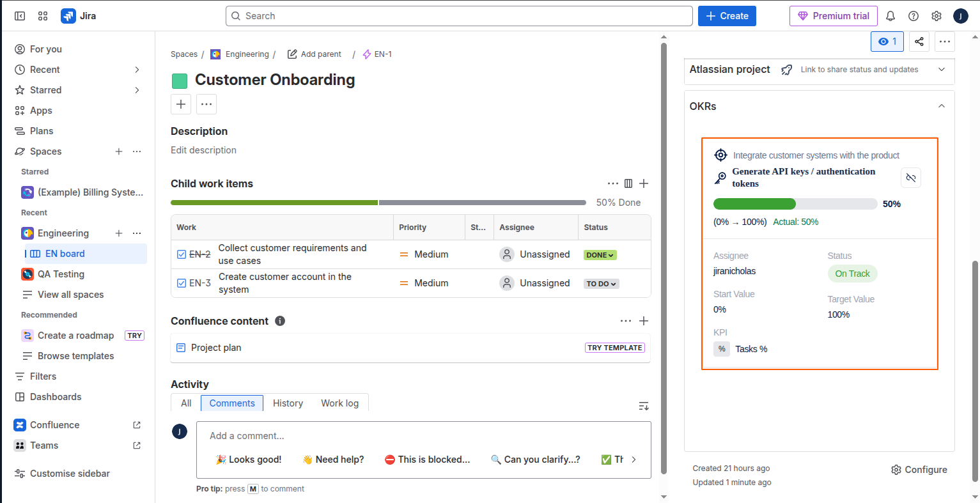The width and height of the screenshot is (980, 503).
Task: Open the notifications bell
Action: [891, 16]
